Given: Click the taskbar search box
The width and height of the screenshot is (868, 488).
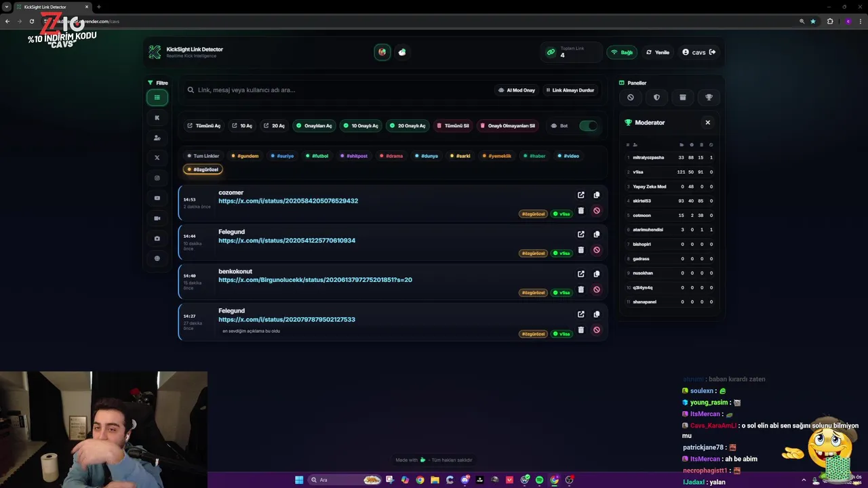Looking at the screenshot, I should click(344, 480).
